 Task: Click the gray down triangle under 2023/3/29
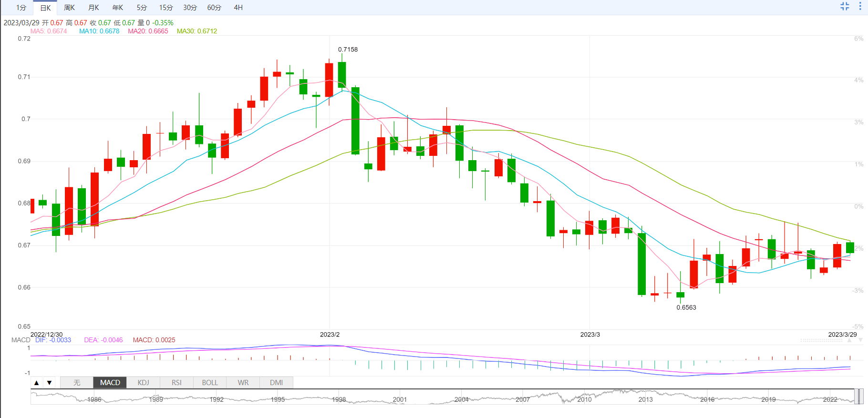861,340
